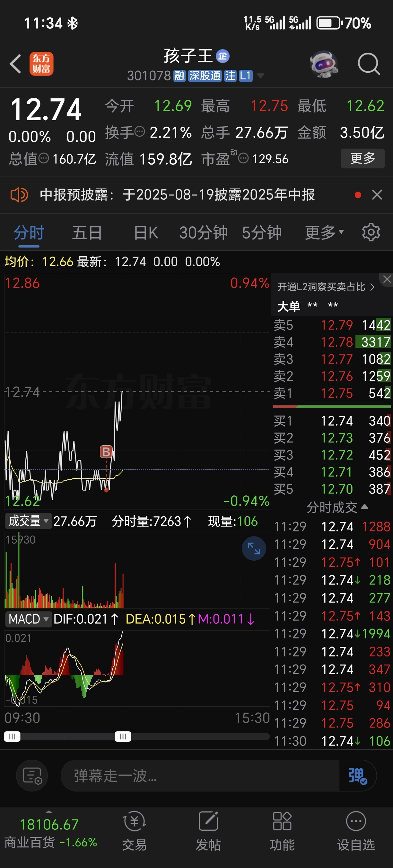Expand the 更多 chart period dropdown
The height and width of the screenshot is (868, 393).
click(324, 232)
